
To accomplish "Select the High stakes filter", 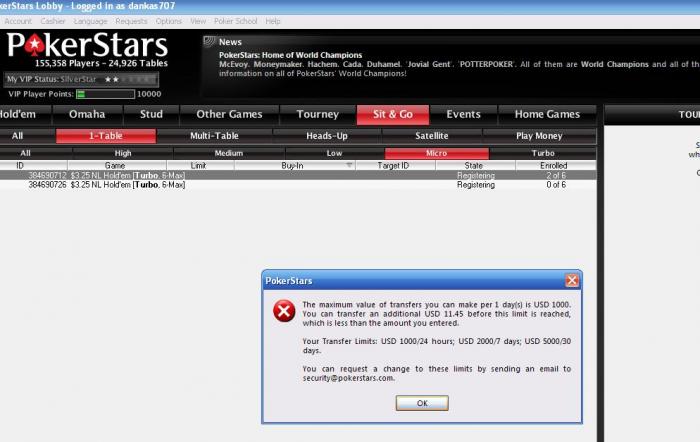I will [123, 153].
